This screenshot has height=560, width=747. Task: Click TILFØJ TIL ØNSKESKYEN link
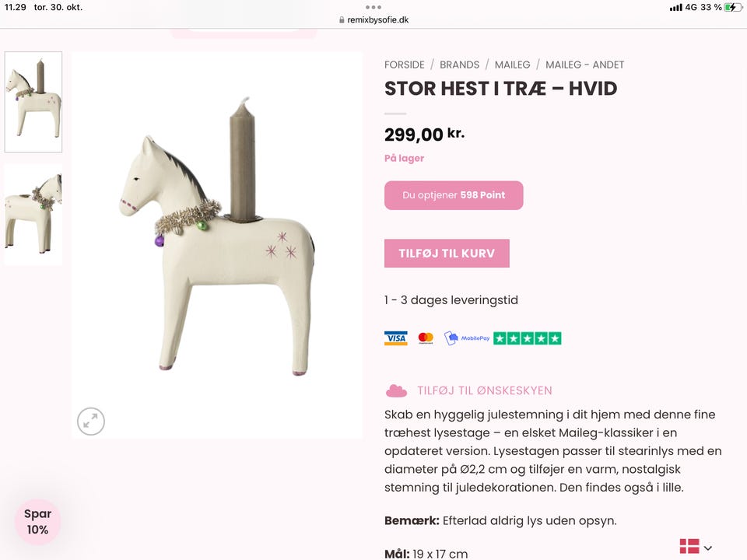point(485,390)
